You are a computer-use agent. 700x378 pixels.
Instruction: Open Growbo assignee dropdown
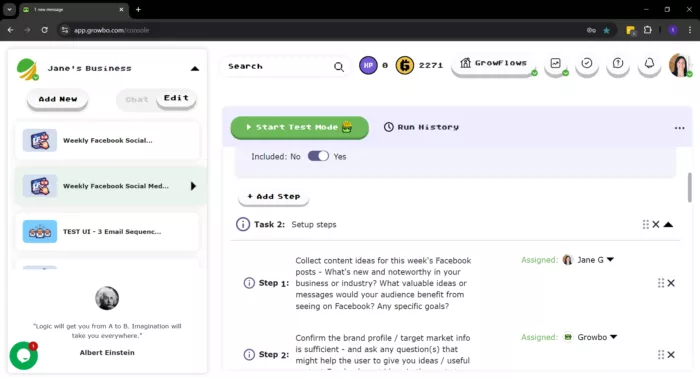point(613,337)
